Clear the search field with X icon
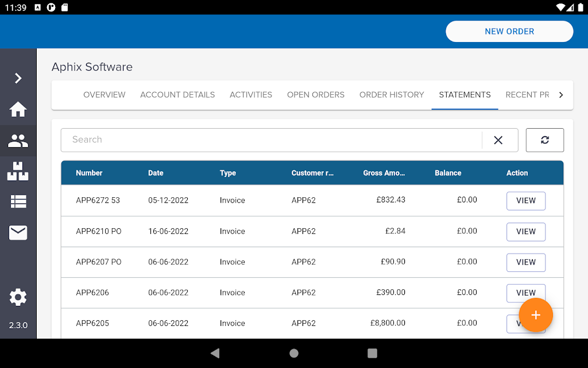 tap(498, 140)
